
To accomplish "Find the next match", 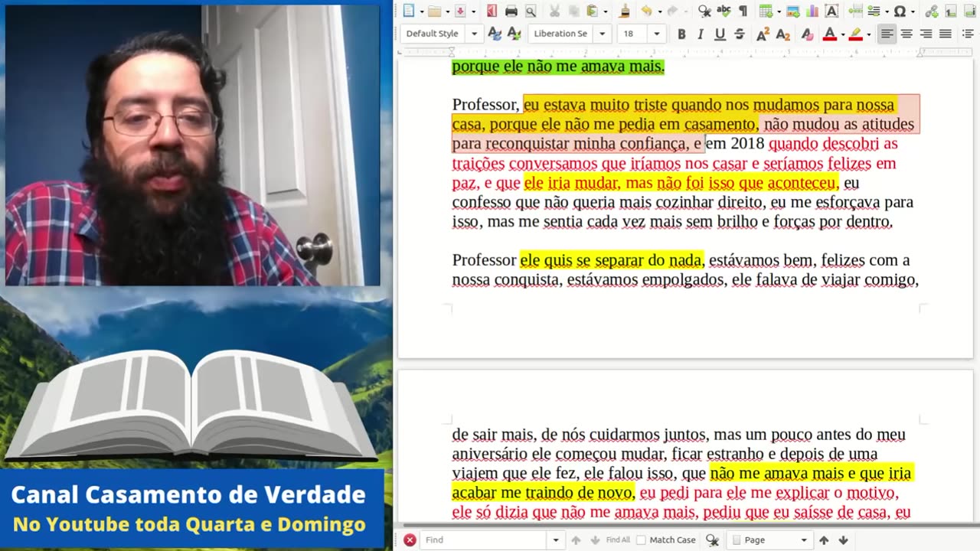I will tap(594, 540).
